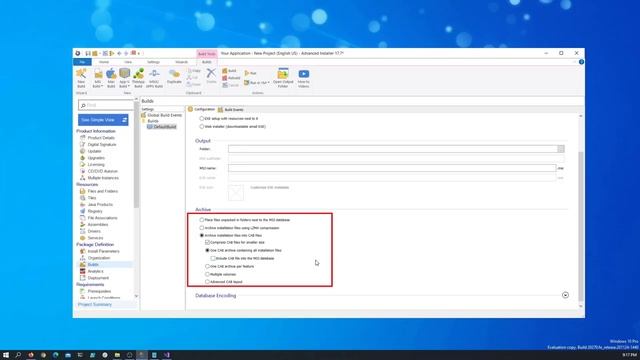
Task: Open Assemblies page in sidebar
Action: tap(98, 224)
